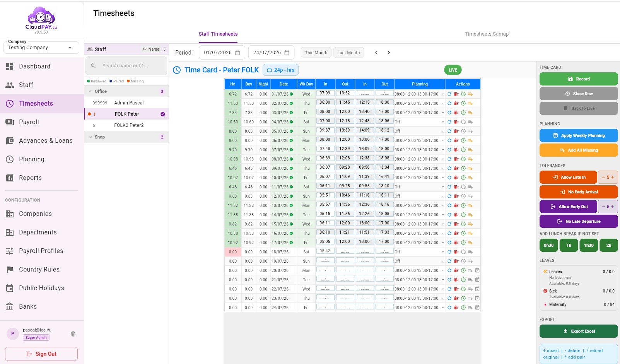The width and height of the screenshot is (620, 364).
Task: Open Advances & Loans section
Action: (x=42, y=140)
